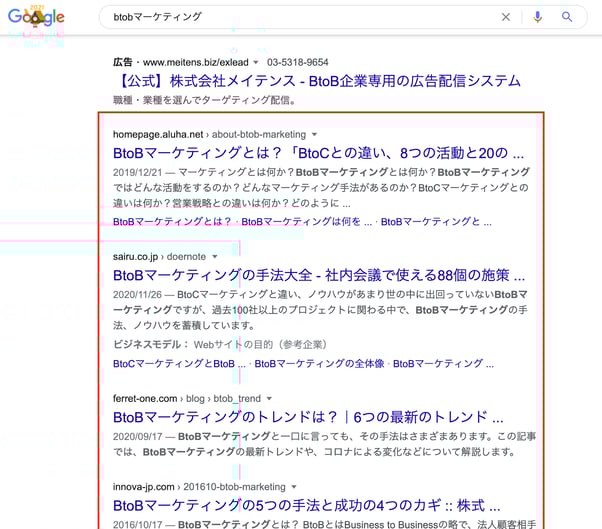The image size is (602, 529).
Task: Click the date 2020/09/17 in the ferret-one result
Action: [x=137, y=436]
